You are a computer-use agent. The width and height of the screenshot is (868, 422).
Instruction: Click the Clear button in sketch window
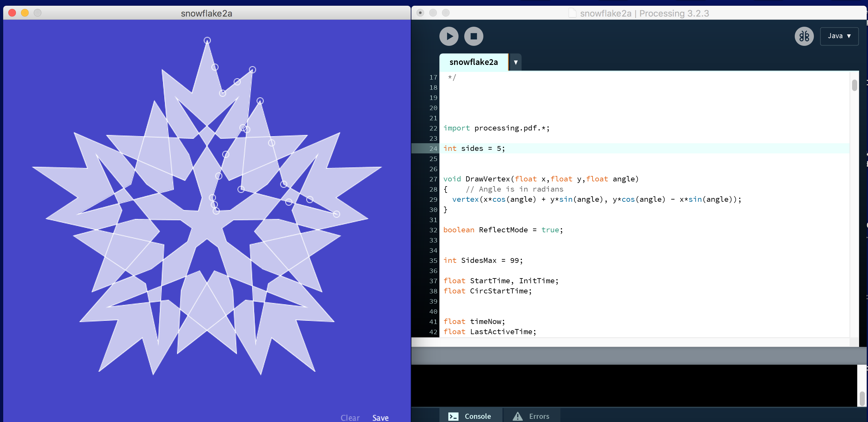350,418
